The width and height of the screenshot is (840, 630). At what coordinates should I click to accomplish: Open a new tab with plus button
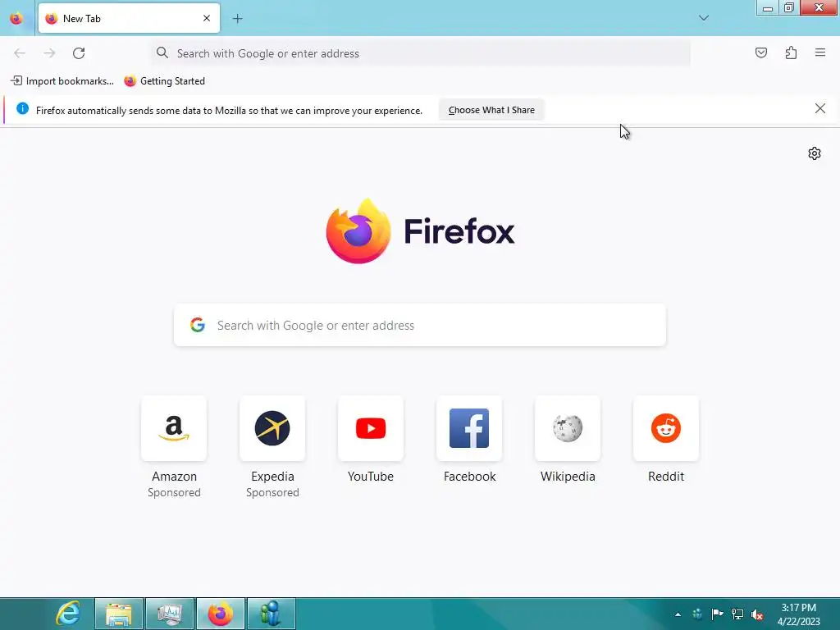(x=237, y=19)
